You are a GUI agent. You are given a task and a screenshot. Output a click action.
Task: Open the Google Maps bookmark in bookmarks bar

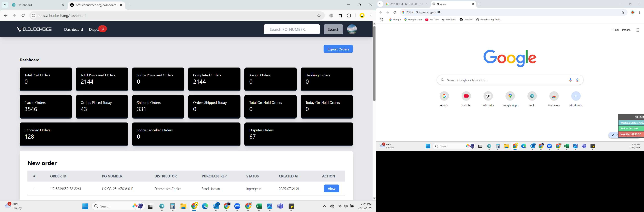(x=413, y=19)
